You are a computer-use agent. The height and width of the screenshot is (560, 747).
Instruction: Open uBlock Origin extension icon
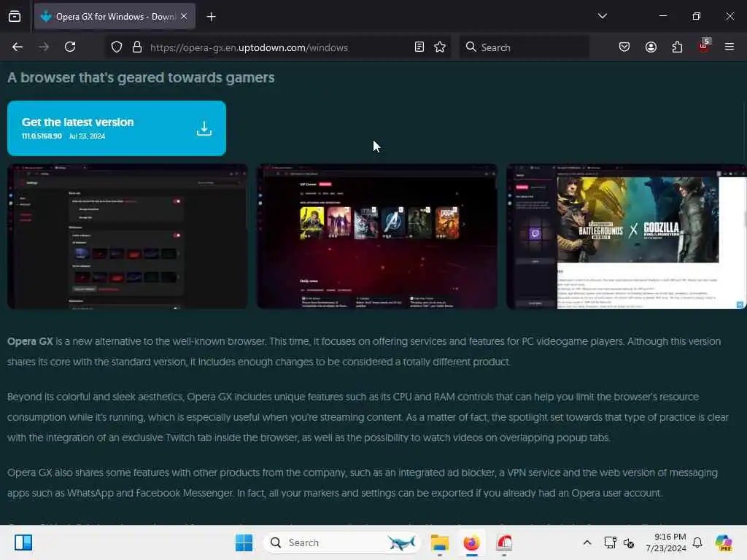[x=703, y=46]
